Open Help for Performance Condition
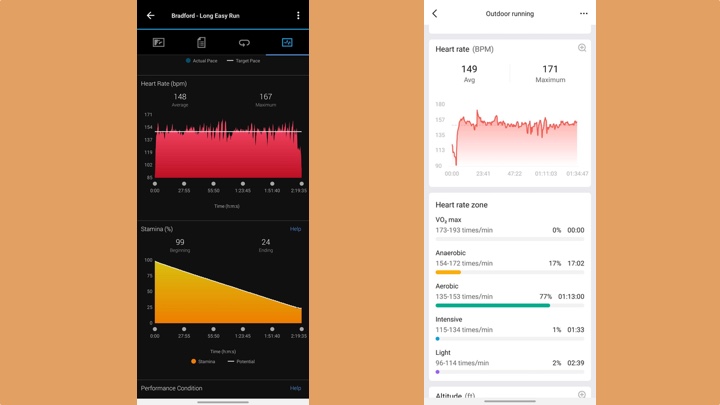The width and height of the screenshot is (720, 405). tap(295, 388)
